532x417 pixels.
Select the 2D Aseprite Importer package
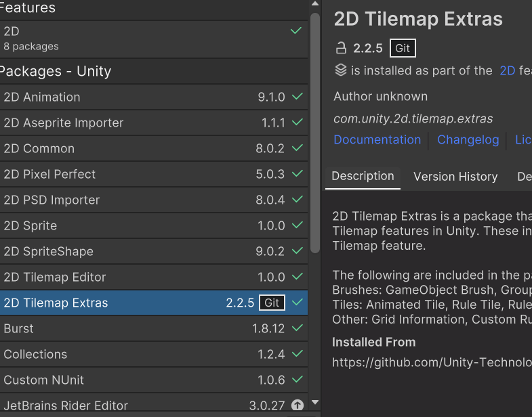pos(154,123)
